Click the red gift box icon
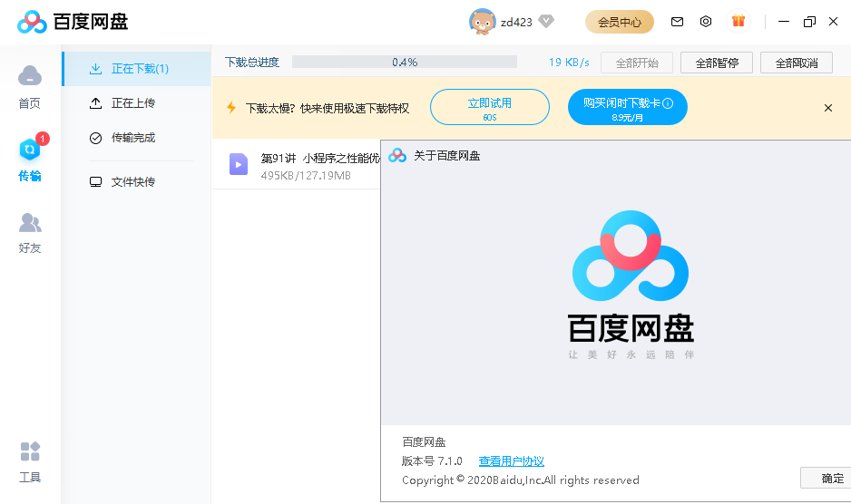The image size is (851, 504). tap(738, 21)
